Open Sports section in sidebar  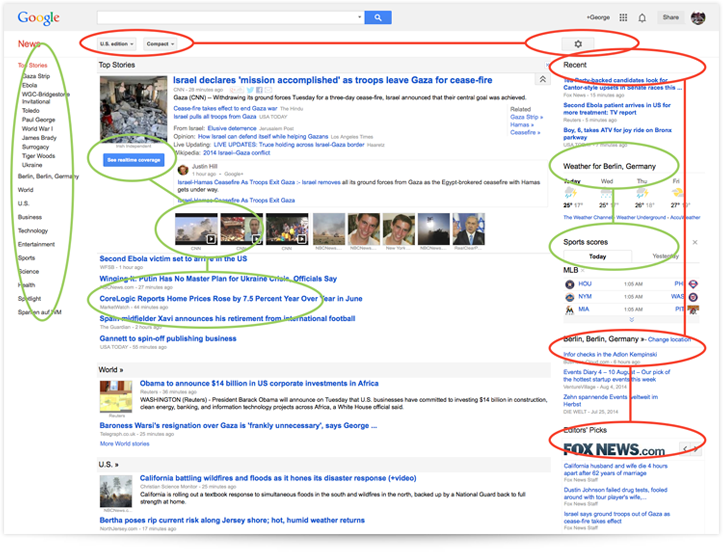click(26, 258)
